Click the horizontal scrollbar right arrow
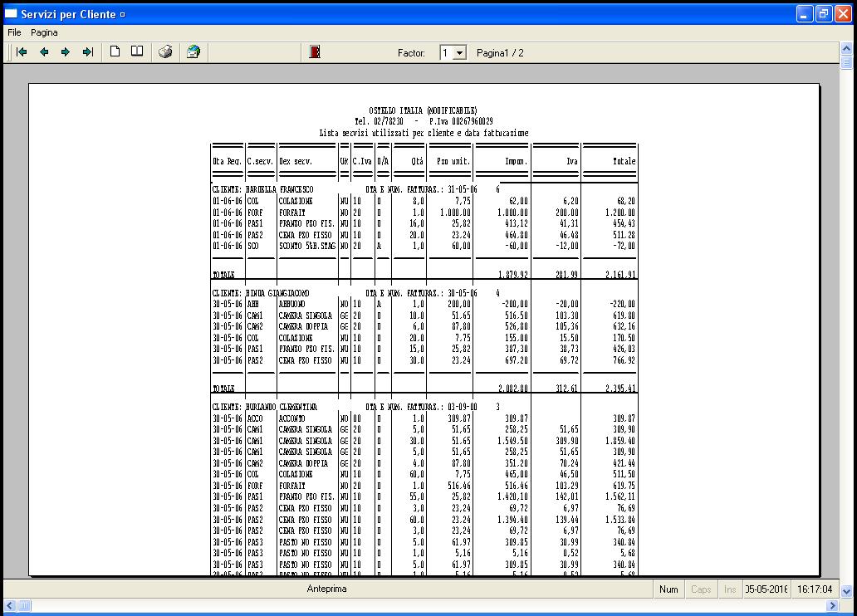Image resolution: width=857 pixels, height=616 pixels. coord(832,605)
